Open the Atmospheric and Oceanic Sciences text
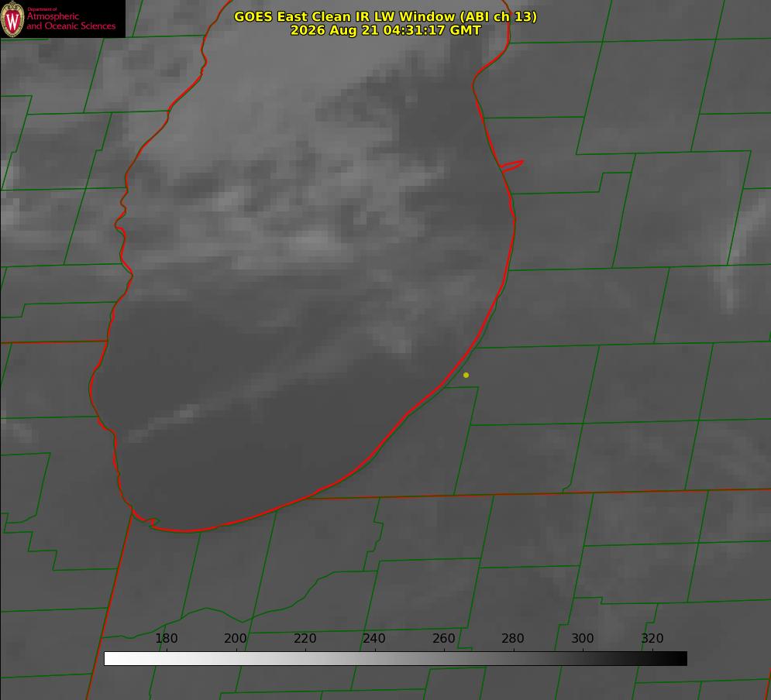The image size is (771, 700). [x=71, y=21]
